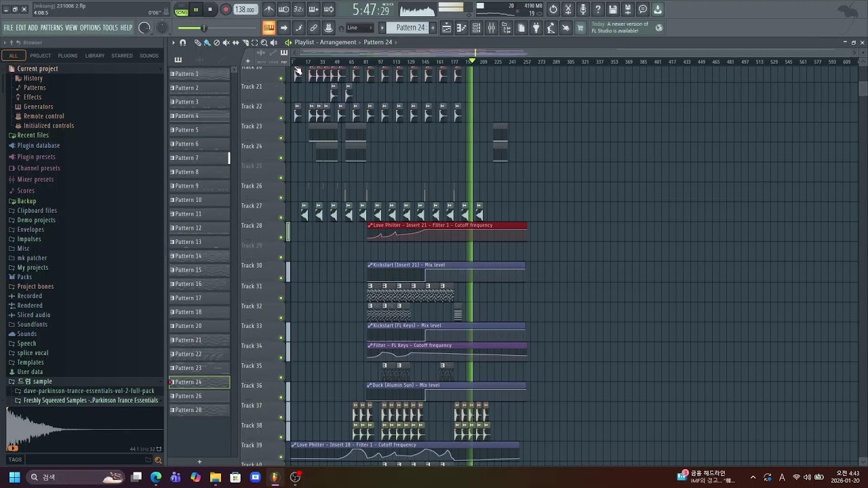This screenshot has width=868, height=488.
Task: Toggle the multilink to controllers icon
Action: (x=313, y=28)
